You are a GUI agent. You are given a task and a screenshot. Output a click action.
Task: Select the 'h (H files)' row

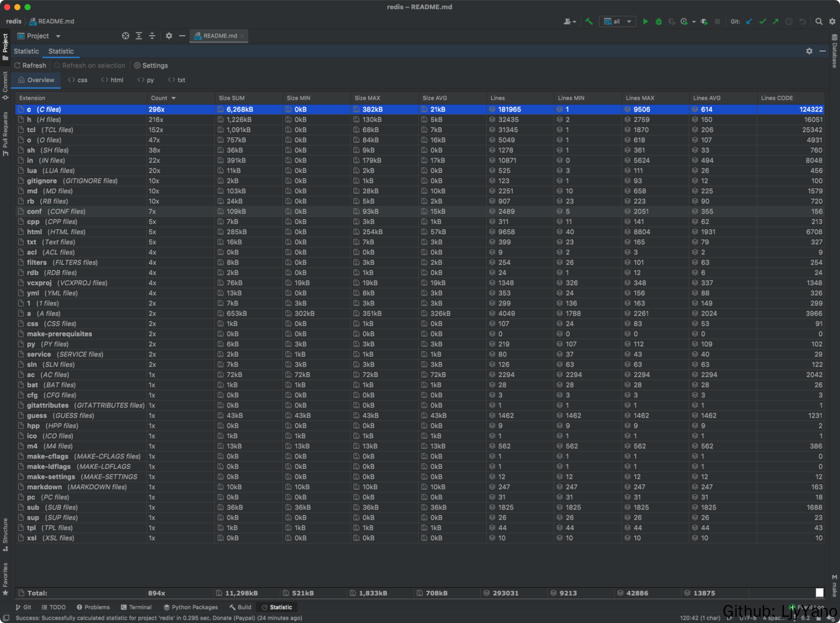(x=420, y=120)
